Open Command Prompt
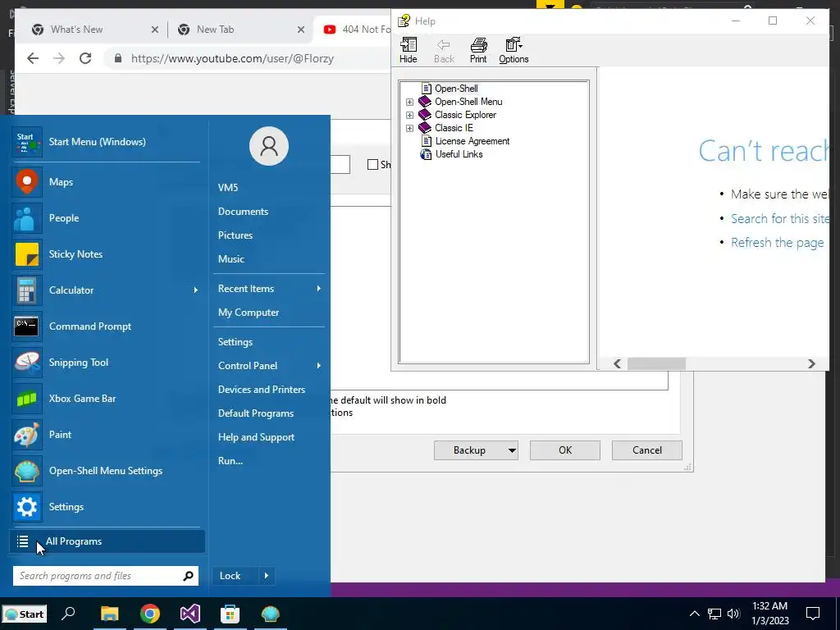This screenshot has width=840, height=630. 106,326
